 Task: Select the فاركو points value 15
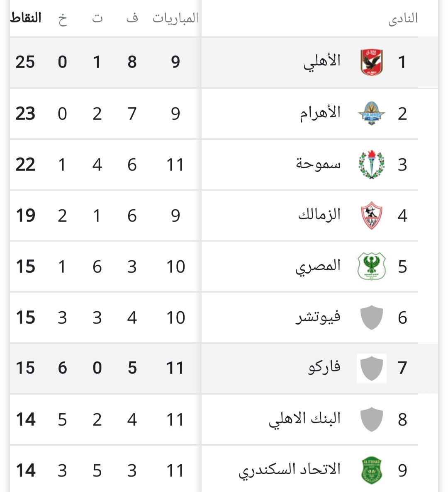(25, 368)
